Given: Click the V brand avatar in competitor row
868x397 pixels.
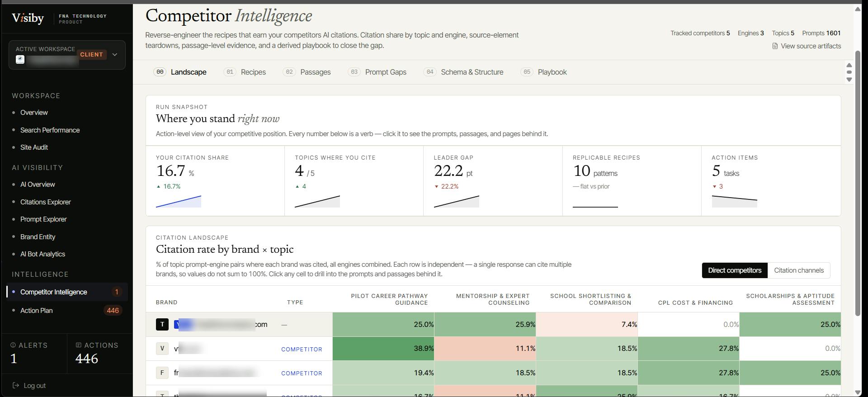Looking at the screenshot, I should pyautogui.click(x=162, y=349).
